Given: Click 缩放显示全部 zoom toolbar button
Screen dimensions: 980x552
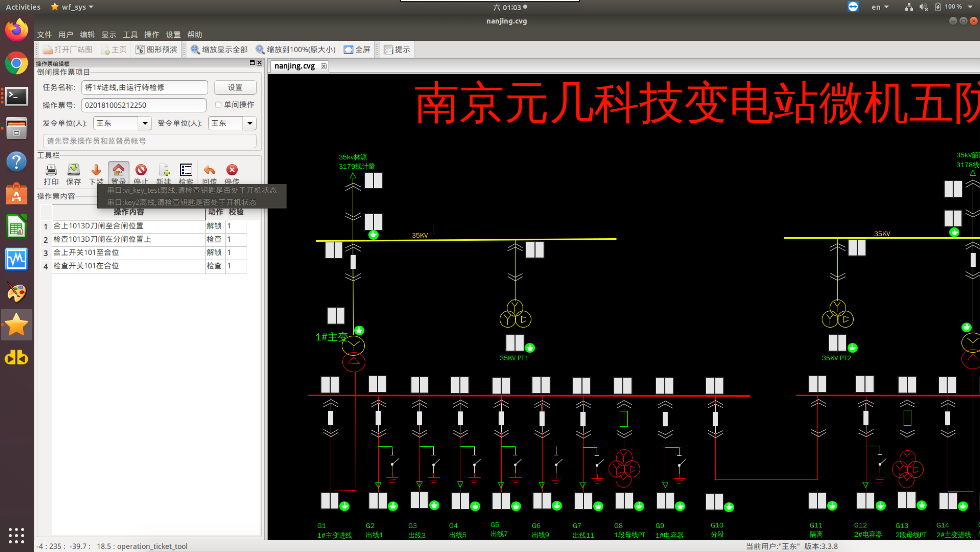Looking at the screenshot, I should click(219, 49).
